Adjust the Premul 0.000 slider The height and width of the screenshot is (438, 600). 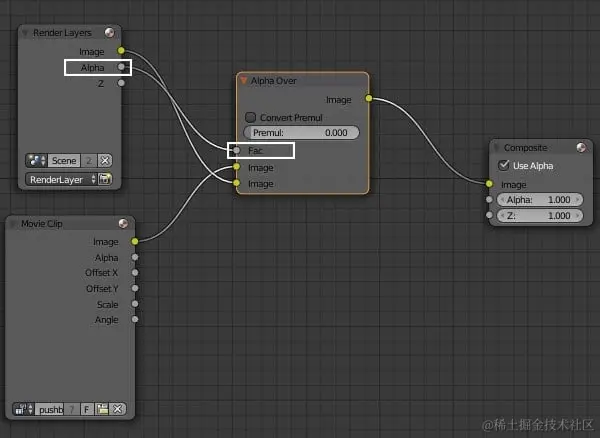tap(302, 133)
